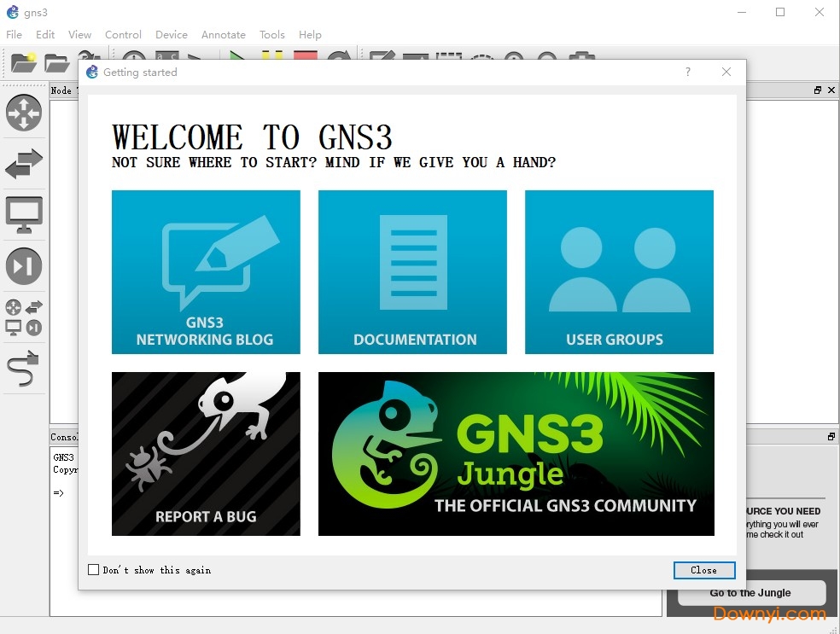Viewport: 840px width, 634px height.
Task: Open the Device menu
Action: 171,35
